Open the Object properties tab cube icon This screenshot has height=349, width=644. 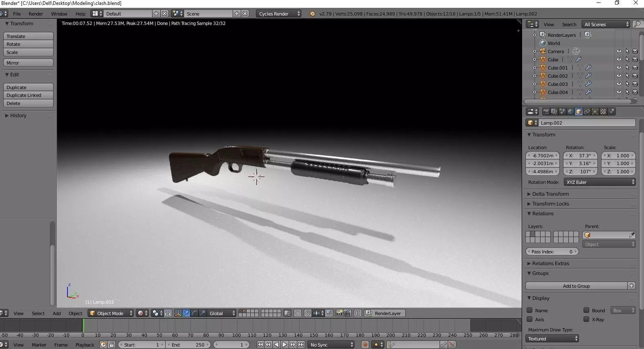pyautogui.click(x=579, y=112)
